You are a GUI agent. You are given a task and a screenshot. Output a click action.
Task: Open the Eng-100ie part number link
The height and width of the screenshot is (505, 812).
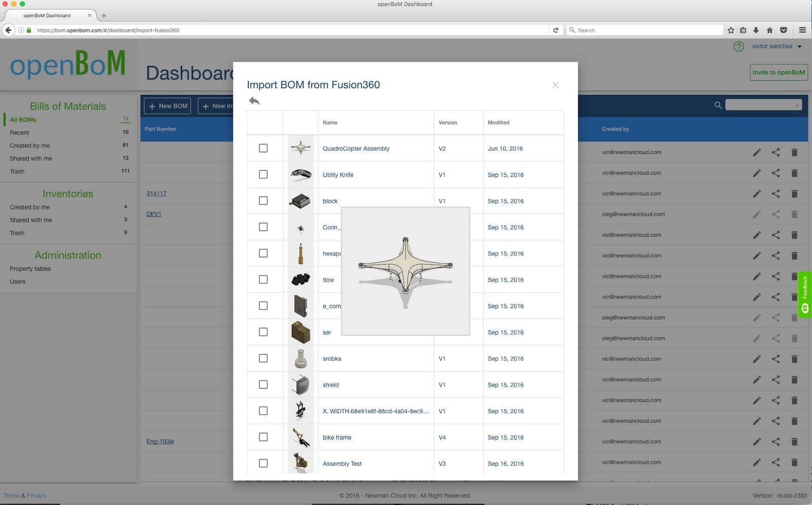(160, 441)
